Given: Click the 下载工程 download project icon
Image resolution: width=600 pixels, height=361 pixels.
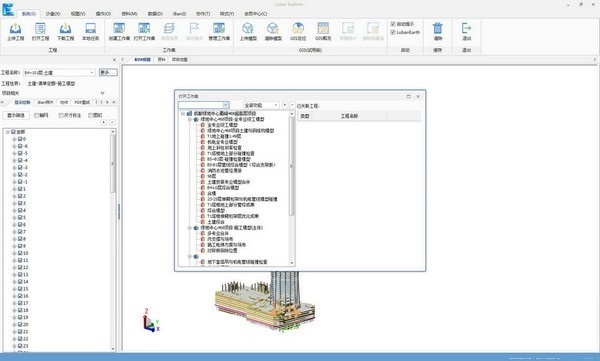Looking at the screenshot, I should [x=65, y=31].
